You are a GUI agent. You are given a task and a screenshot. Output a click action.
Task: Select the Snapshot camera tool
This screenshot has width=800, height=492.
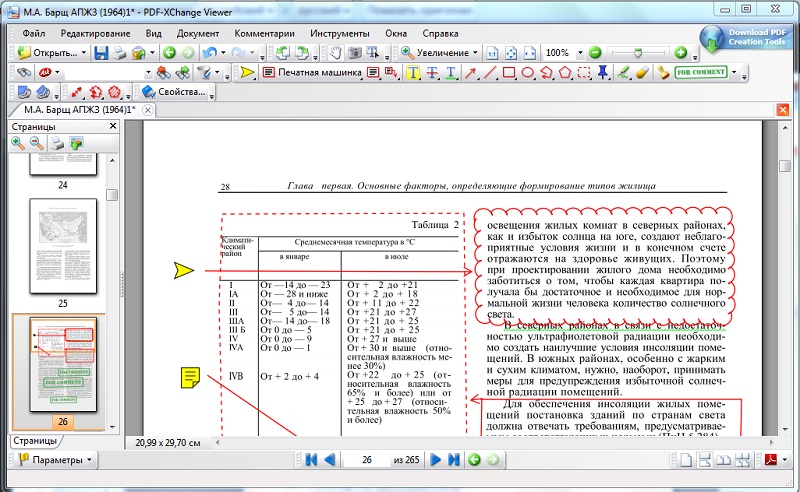[x=355, y=52]
